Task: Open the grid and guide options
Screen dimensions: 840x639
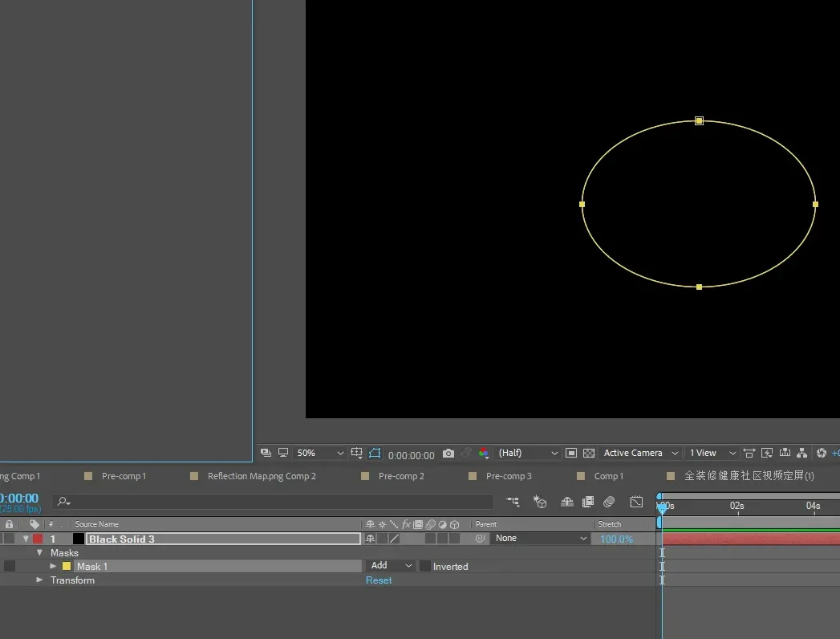Action: (x=357, y=454)
